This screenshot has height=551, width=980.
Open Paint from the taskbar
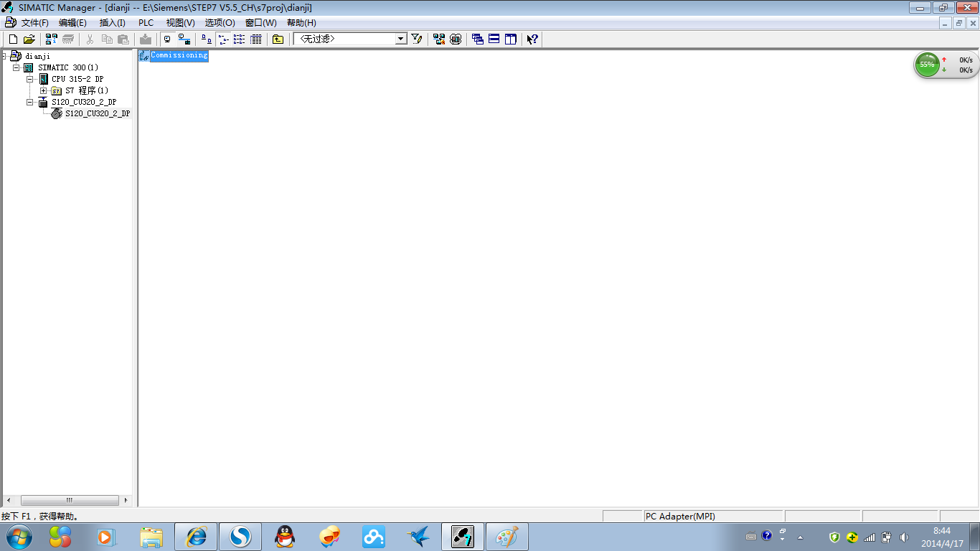507,537
